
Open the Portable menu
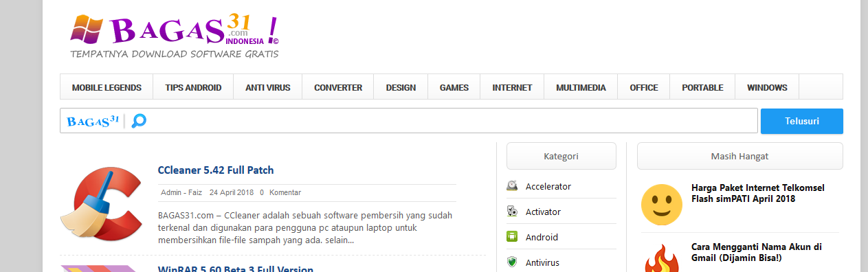702,87
